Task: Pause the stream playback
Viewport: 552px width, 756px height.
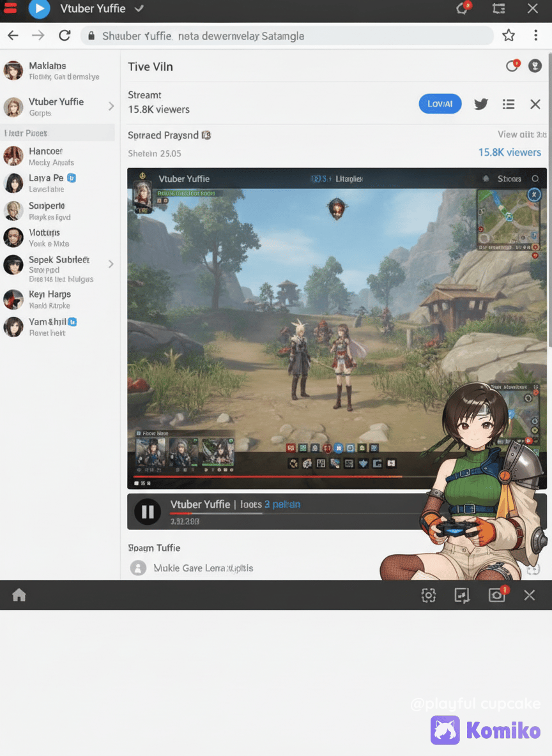Action: [x=148, y=511]
